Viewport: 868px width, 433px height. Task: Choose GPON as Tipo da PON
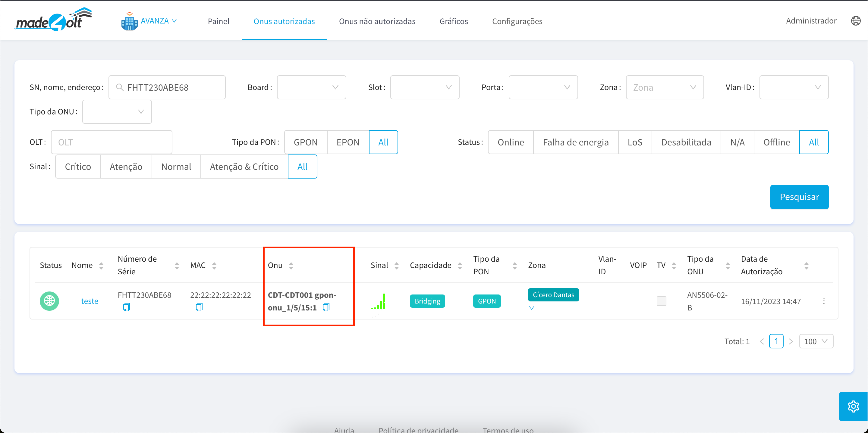click(x=305, y=142)
